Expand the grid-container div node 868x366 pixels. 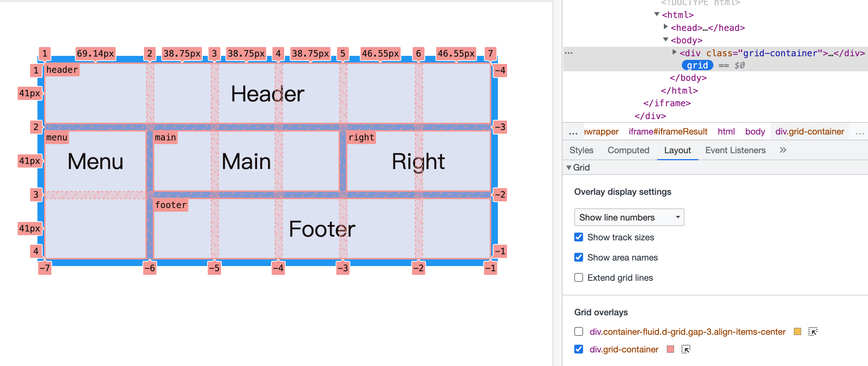tap(674, 52)
